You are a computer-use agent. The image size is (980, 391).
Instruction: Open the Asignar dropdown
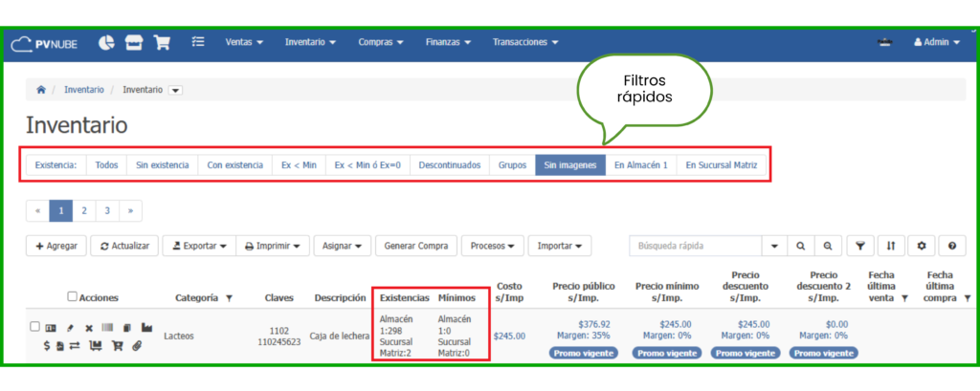(x=343, y=246)
